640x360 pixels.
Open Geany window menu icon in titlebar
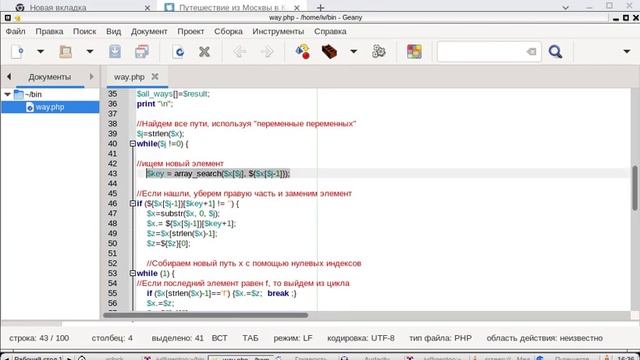click(x=8, y=18)
